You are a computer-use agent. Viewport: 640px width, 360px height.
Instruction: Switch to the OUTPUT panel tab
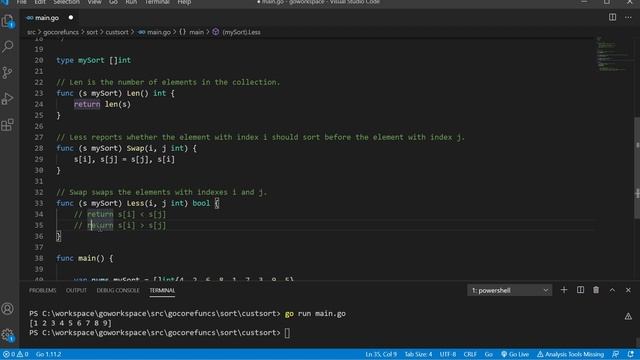click(76, 290)
